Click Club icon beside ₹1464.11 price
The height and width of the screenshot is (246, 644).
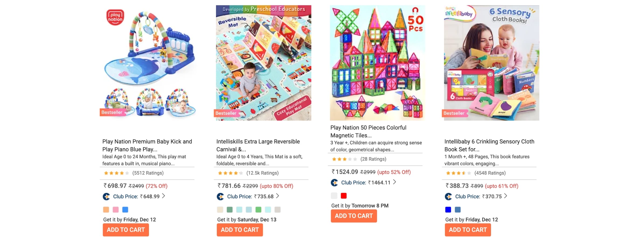(x=335, y=183)
